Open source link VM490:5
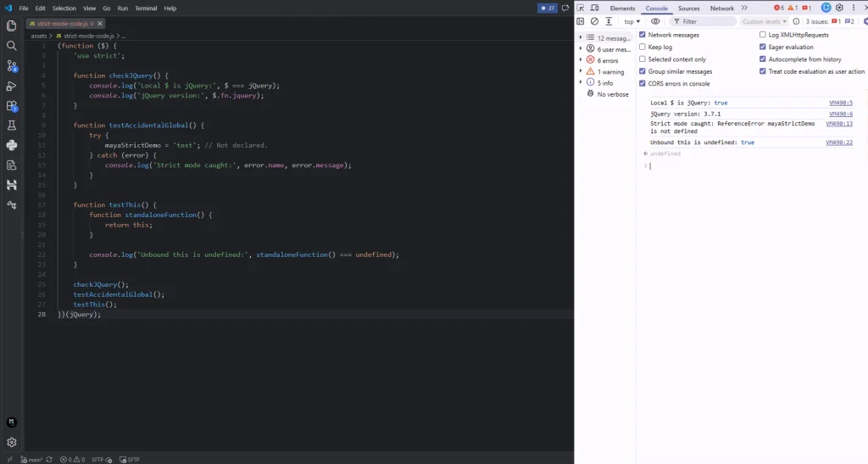The image size is (868, 464). click(x=841, y=103)
